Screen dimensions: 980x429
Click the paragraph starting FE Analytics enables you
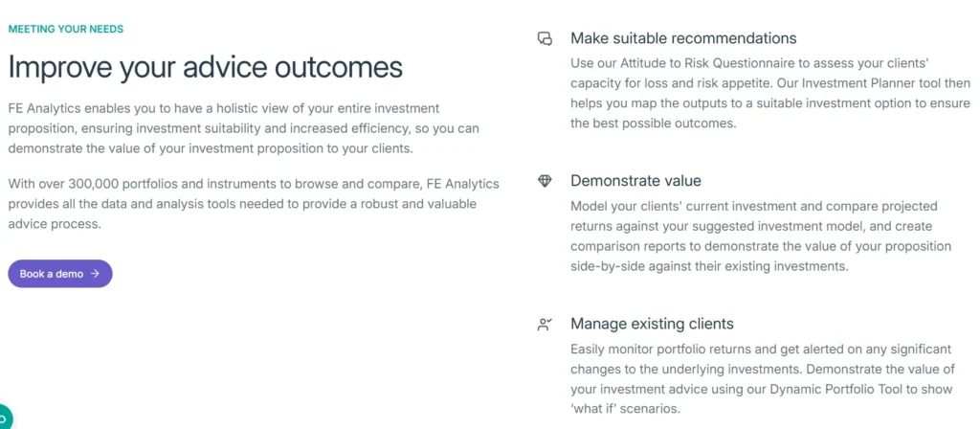tap(243, 128)
